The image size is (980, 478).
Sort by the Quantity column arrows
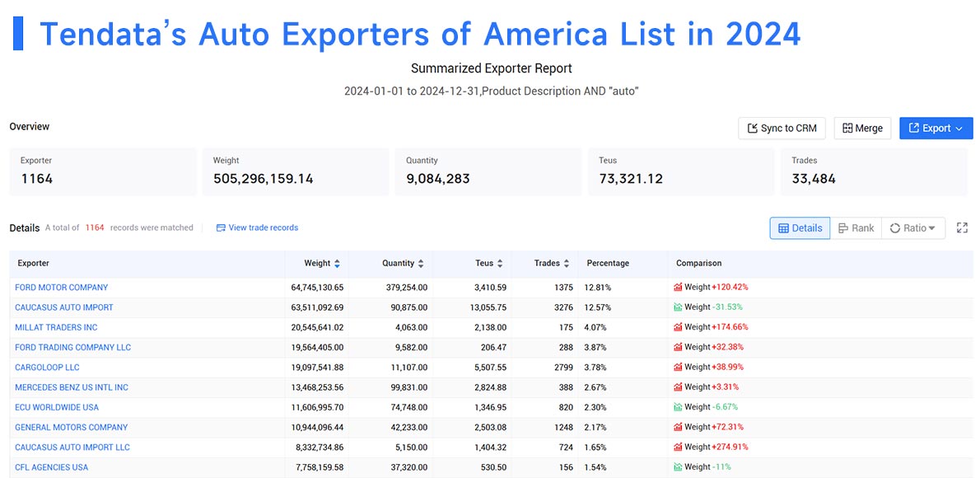coord(421,264)
